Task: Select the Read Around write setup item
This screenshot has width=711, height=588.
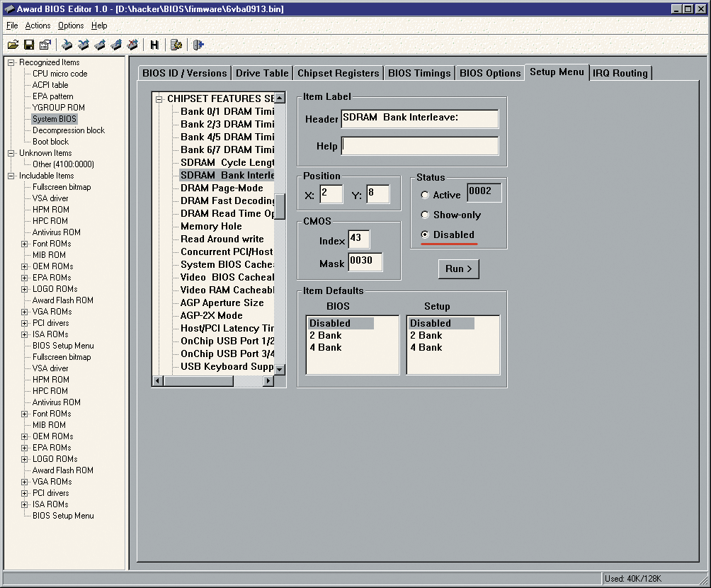Action: (222, 239)
